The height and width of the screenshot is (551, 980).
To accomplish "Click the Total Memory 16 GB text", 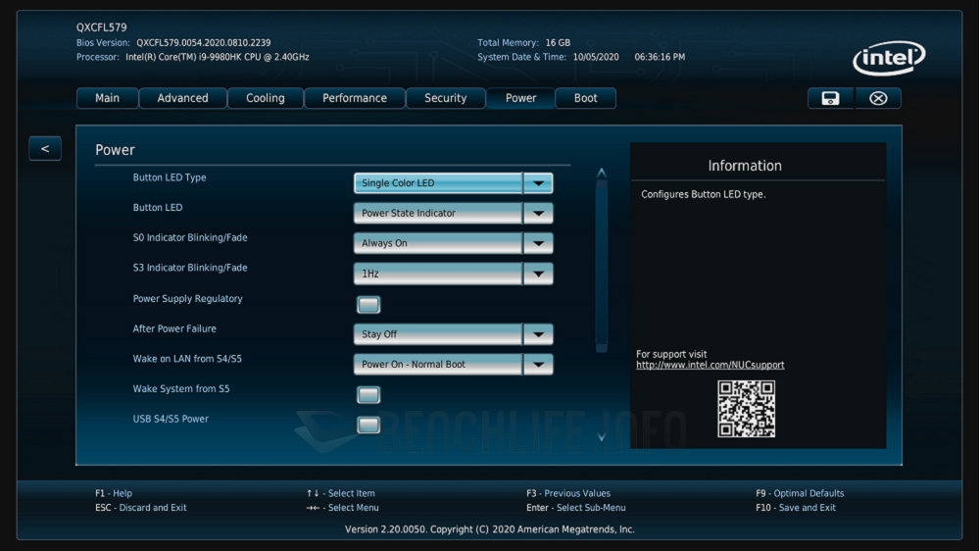I will click(523, 43).
